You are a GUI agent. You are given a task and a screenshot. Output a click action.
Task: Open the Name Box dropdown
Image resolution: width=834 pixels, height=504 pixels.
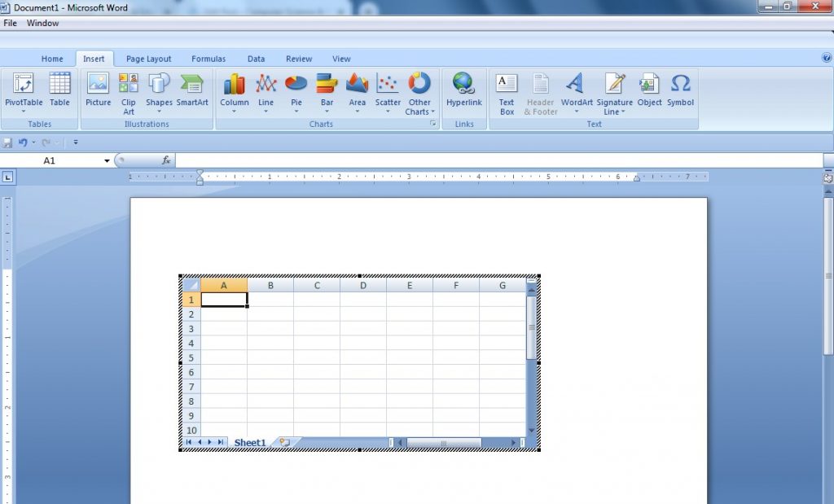(x=107, y=160)
